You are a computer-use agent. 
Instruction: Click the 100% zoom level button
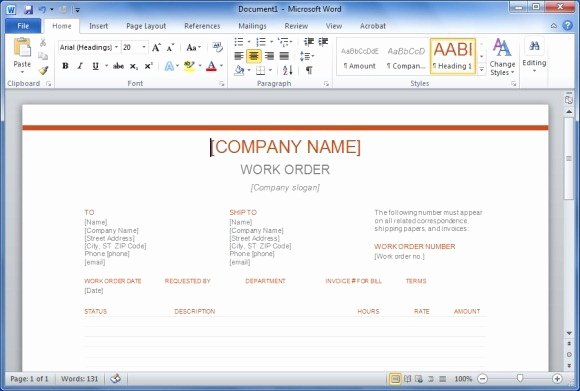pyautogui.click(x=463, y=379)
